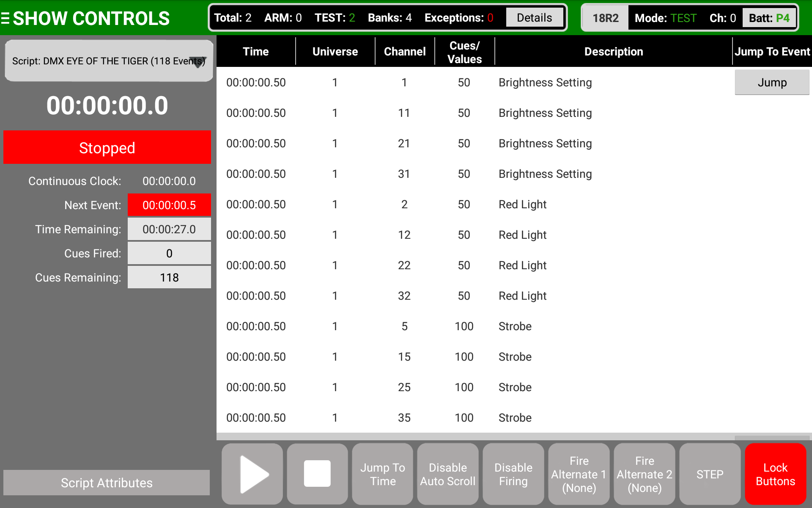This screenshot has width=812, height=508.
Task: Select the Red Light row with channel 32
Action: (514, 296)
